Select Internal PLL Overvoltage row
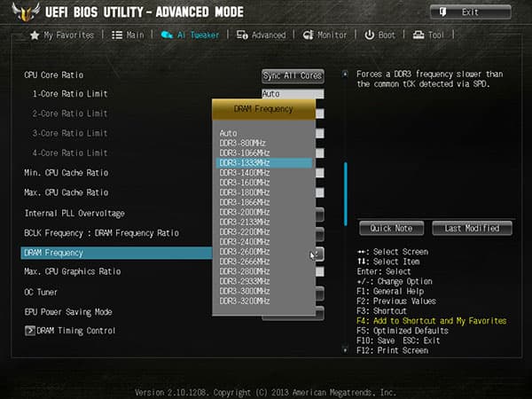The image size is (532, 399). coord(74,213)
